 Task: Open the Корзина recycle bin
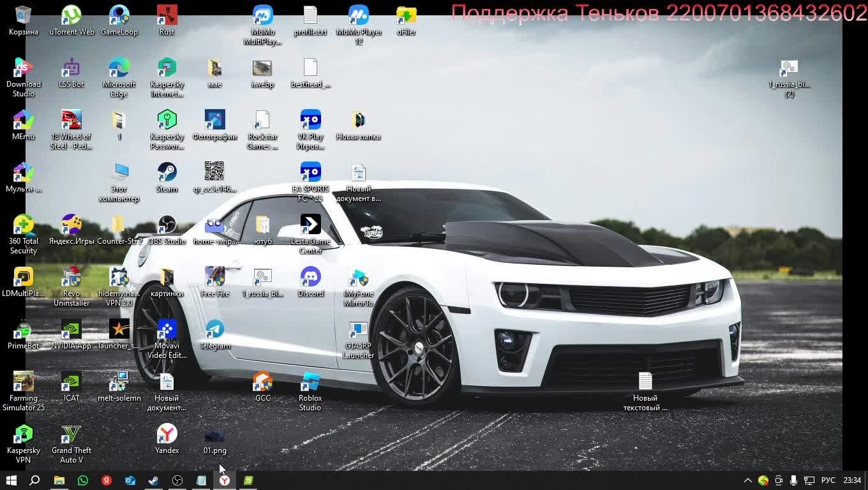point(24,20)
